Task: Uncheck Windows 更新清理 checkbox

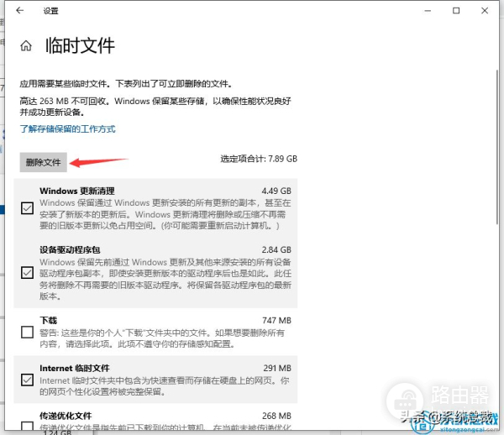Action: point(28,208)
